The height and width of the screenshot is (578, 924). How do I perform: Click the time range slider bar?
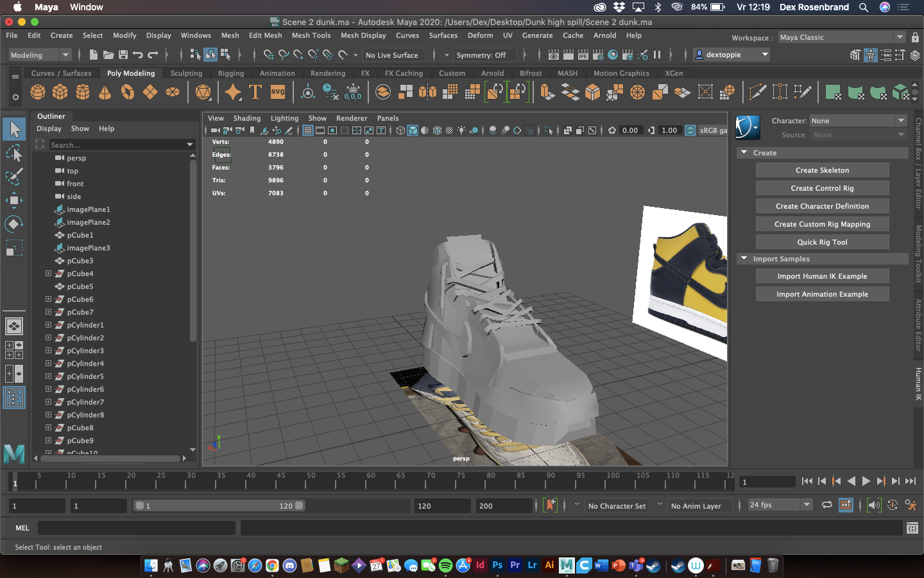[x=218, y=506]
